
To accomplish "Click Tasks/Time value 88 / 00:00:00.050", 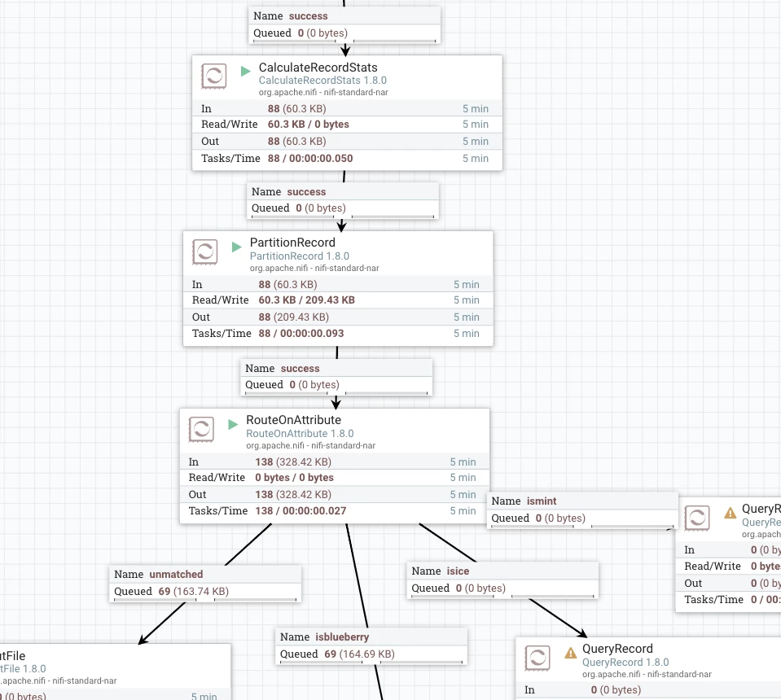I will coord(309,159).
